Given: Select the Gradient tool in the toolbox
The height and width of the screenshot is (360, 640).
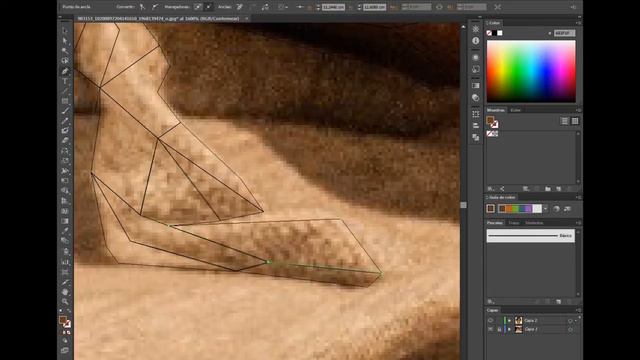Looking at the screenshot, I should point(65,221).
